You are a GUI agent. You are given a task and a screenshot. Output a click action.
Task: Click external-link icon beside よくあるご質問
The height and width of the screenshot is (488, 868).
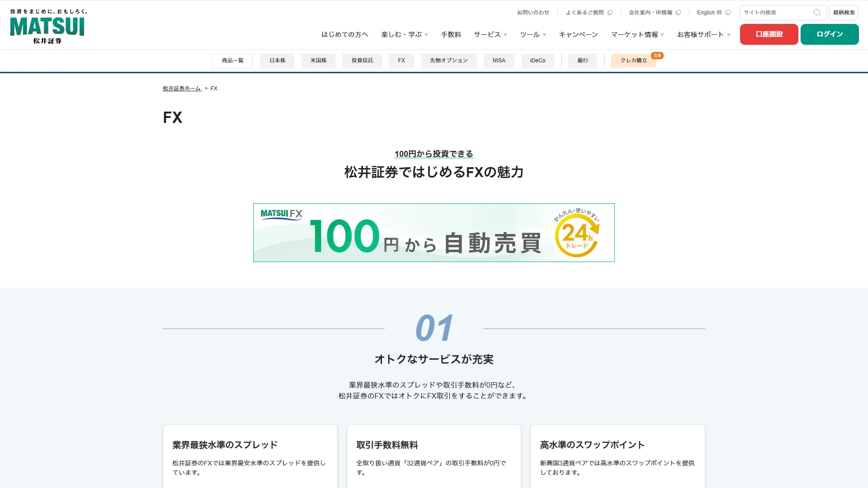coord(610,13)
